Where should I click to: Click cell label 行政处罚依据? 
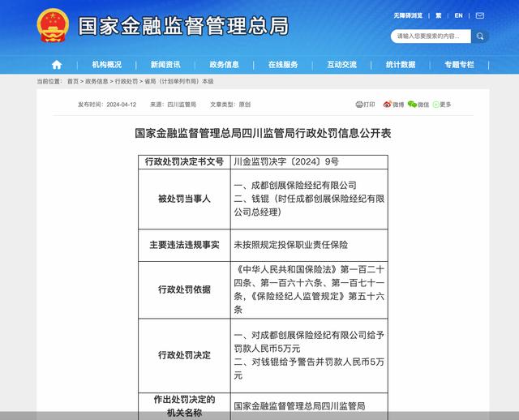(184, 289)
